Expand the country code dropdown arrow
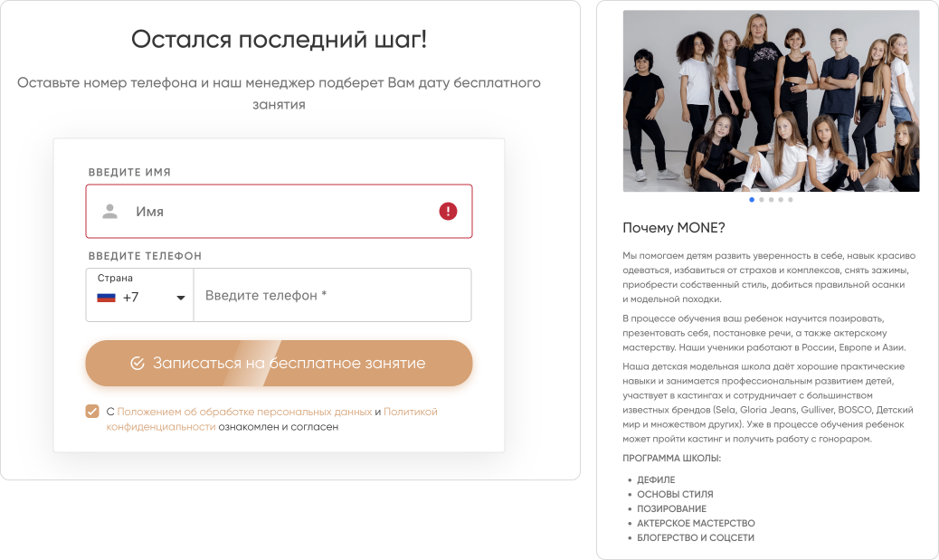 [x=180, y=298]
